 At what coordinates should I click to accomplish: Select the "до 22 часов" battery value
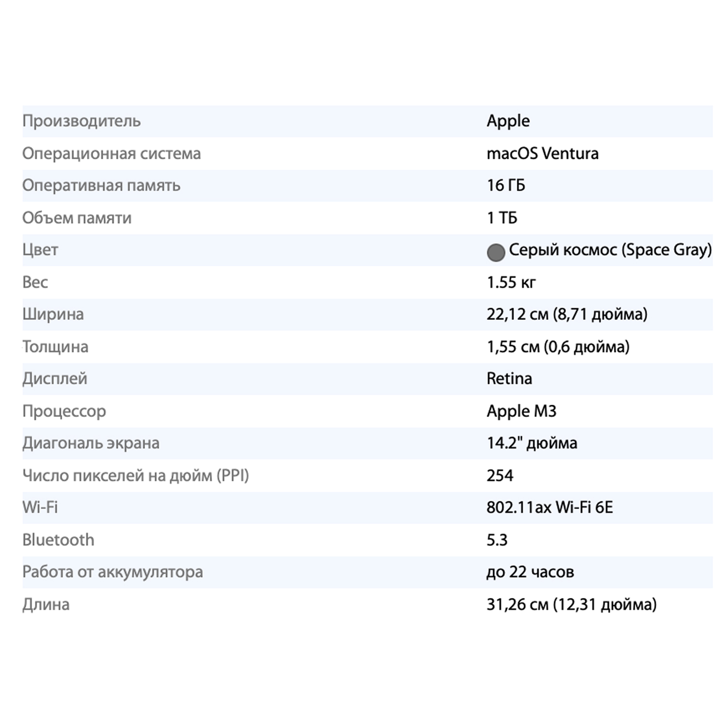click(530, 572)
